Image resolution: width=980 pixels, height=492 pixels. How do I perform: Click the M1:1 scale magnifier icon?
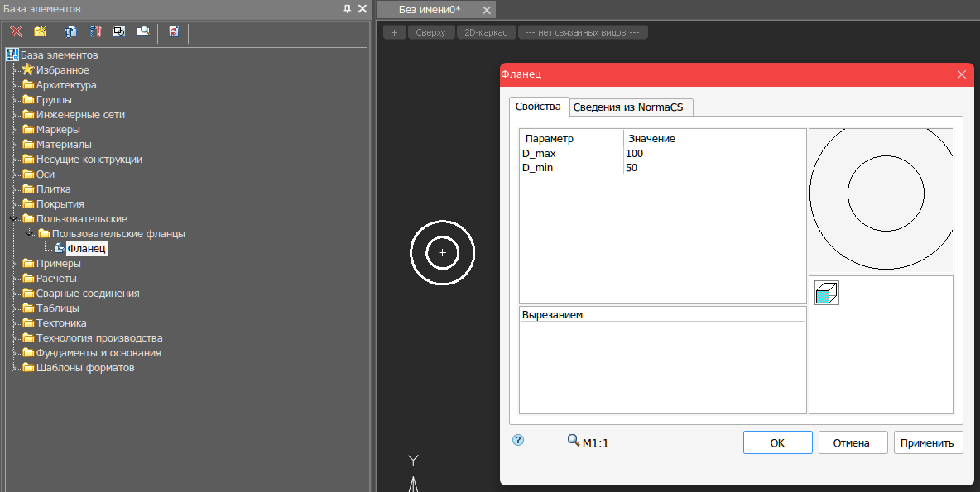(x=573, y=441)
